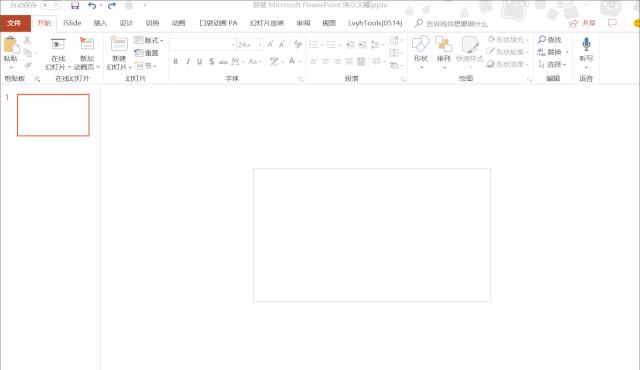Toggle the AutoSave switch

point(51,5)
